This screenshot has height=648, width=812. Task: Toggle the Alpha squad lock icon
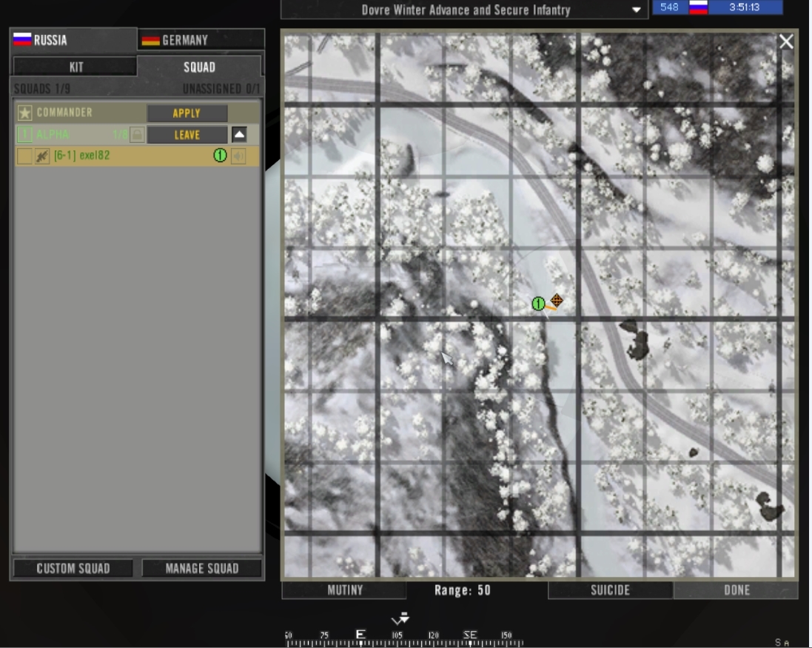point(137,135)
